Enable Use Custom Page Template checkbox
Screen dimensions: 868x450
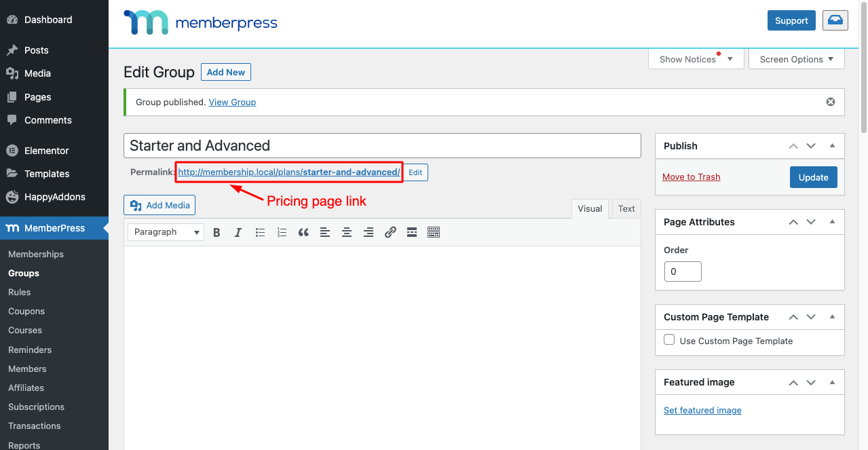669,340
